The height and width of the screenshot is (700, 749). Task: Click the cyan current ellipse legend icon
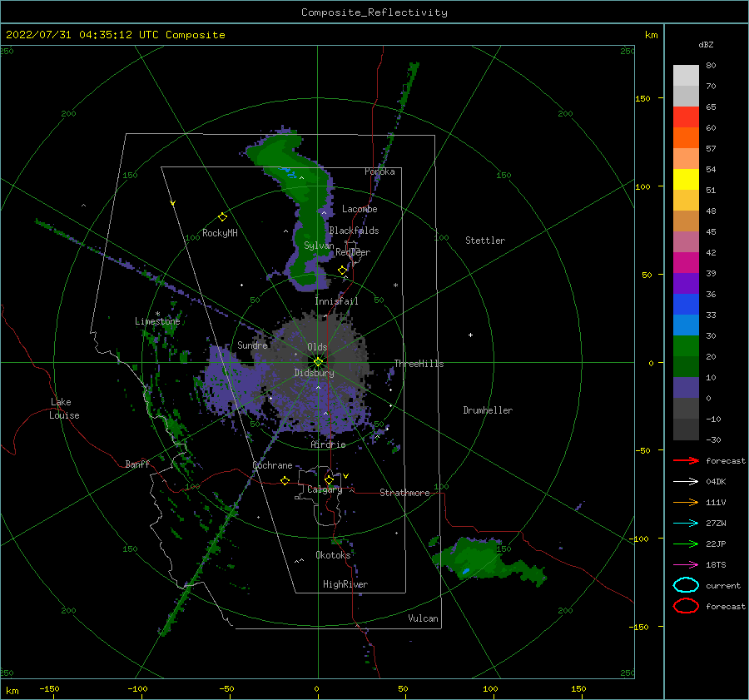click(x=686, y=585)
